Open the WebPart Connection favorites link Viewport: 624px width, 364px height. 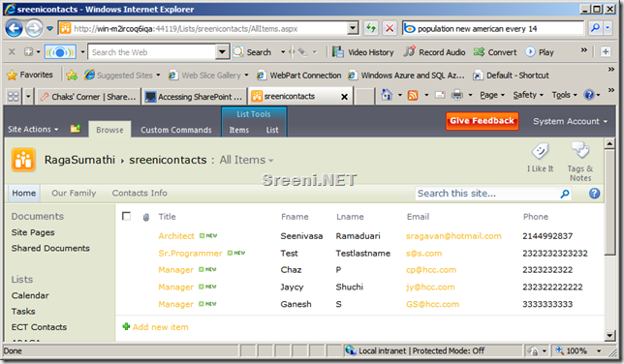(x=298, y=75)
